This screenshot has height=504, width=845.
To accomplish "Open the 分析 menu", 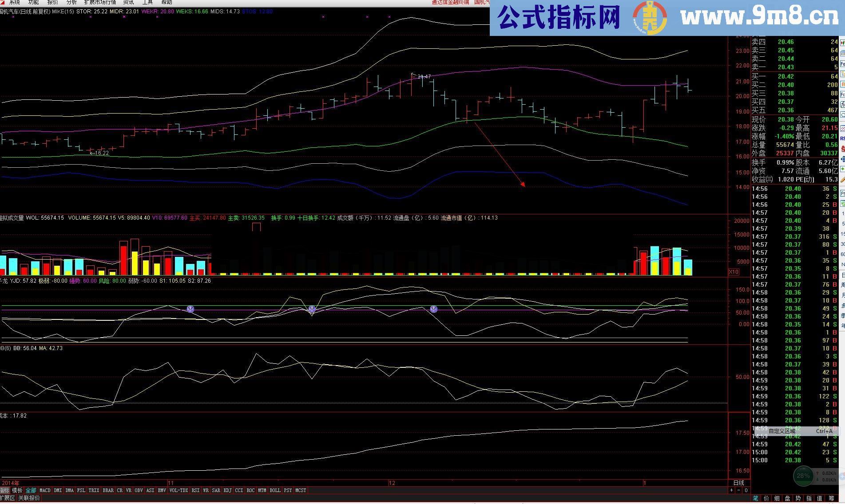I will pos(71,3).
